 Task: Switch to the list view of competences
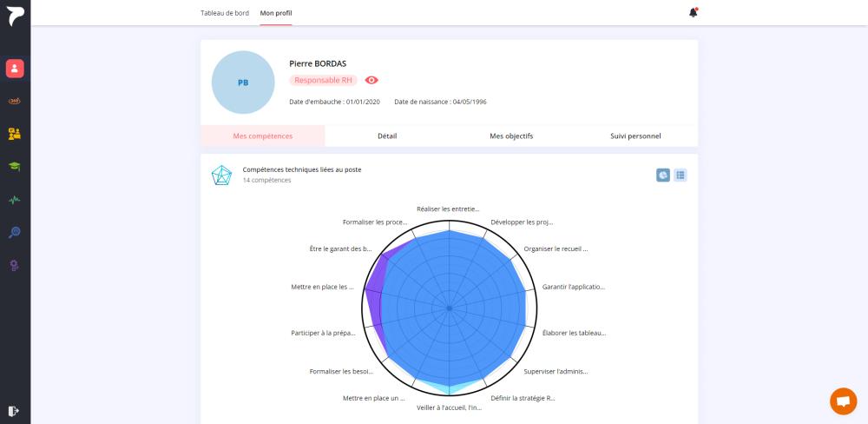(681, 176)
